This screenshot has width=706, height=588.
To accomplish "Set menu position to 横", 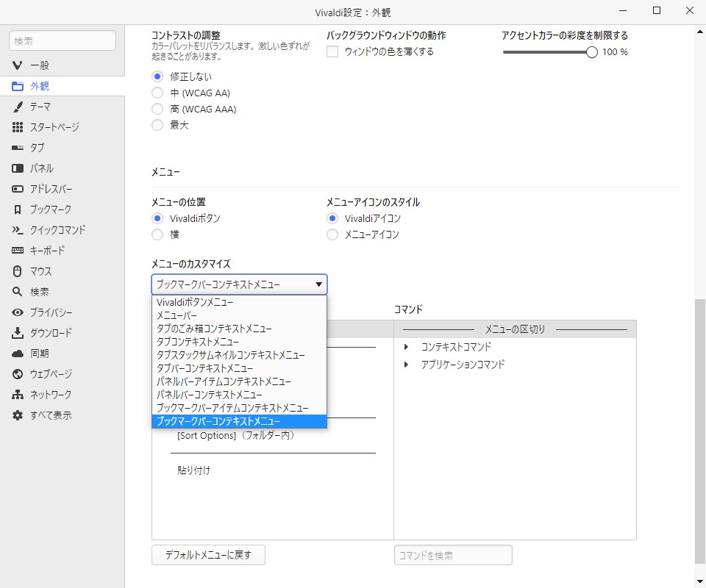I will (x=157, y=234).
